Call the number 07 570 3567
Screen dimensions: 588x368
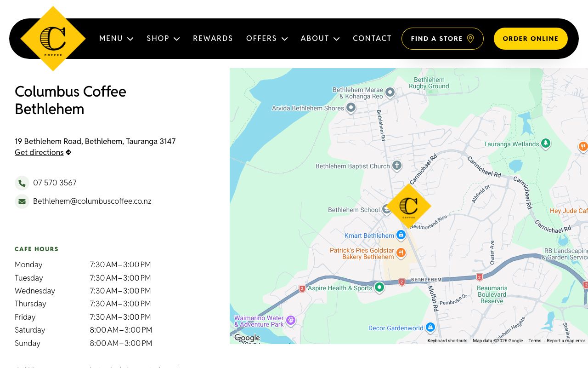55,183
